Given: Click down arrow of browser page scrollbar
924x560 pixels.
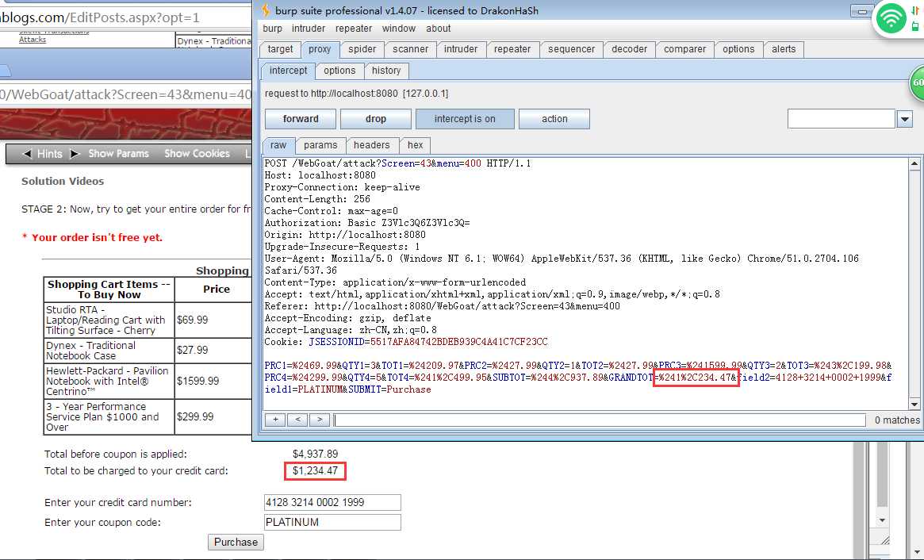Looking at the screenshot, I should coord(882,520).
